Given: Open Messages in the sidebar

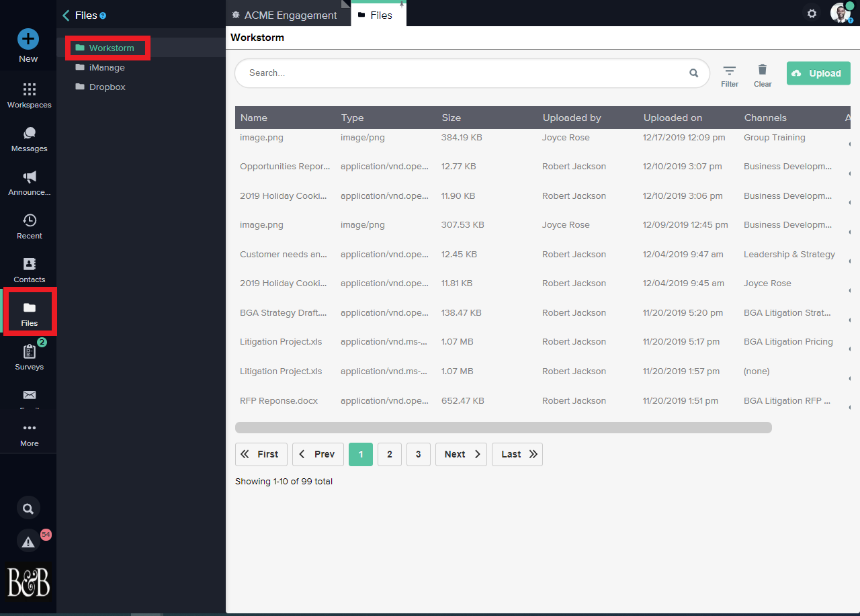Looking at the screenshot, I should click(x=29, y=134).
